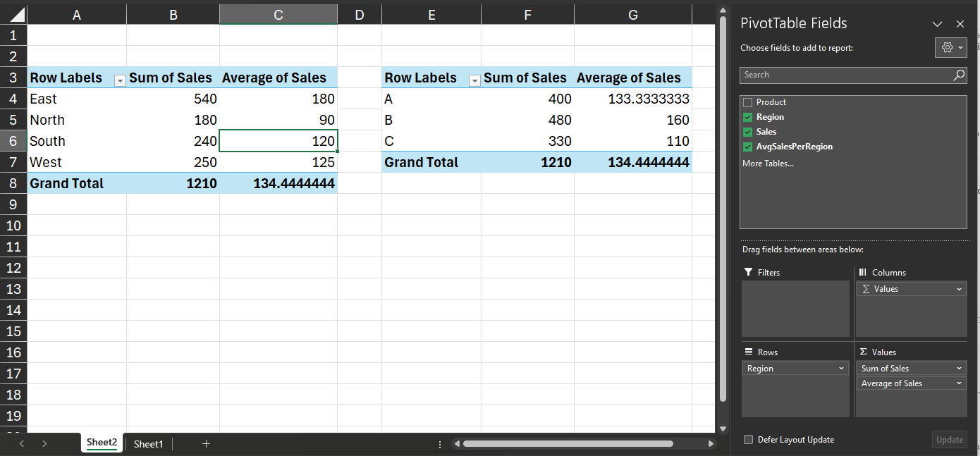The height and width of the screenshot is (456, 980).
Task: Select Average of Sales header in column G
Action: pos(633,78)
